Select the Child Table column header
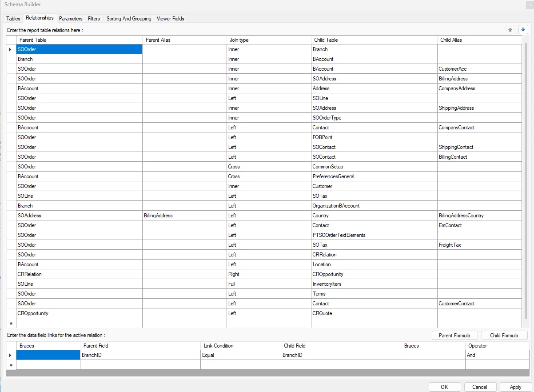The width and height of the screenshot is (534, 392). coord(374,40)
